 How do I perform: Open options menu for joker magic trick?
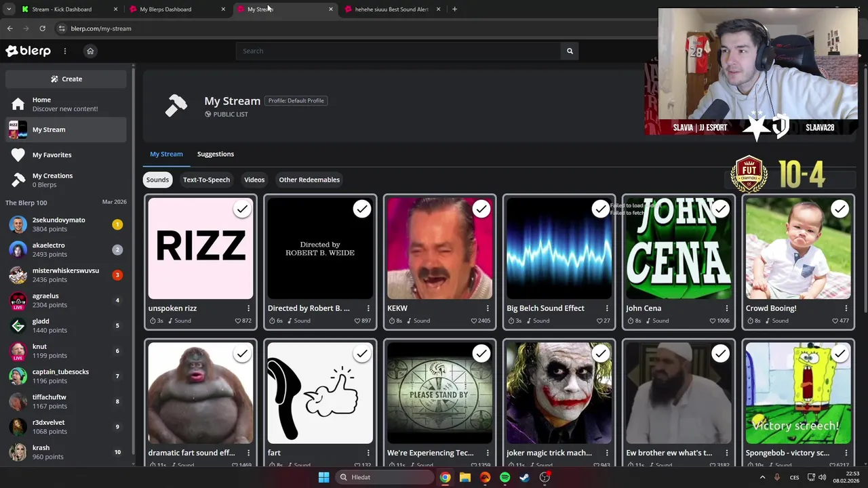tap(607, 453)
